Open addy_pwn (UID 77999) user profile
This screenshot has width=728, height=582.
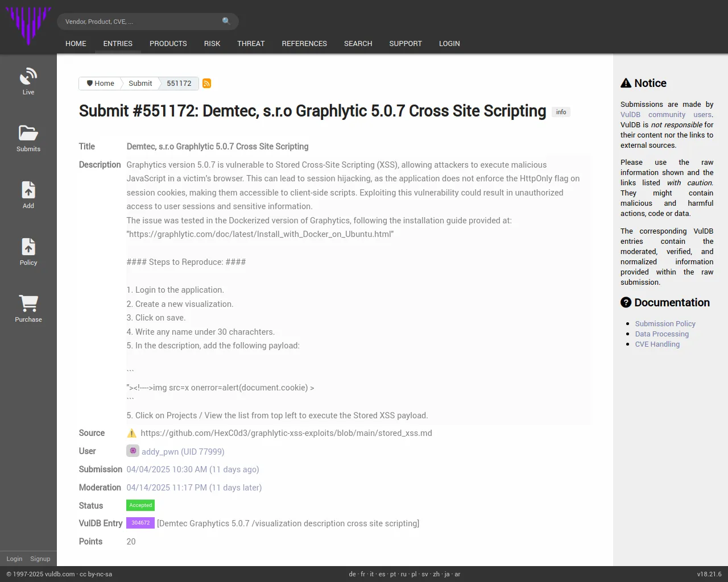click(x=183, y=452)
